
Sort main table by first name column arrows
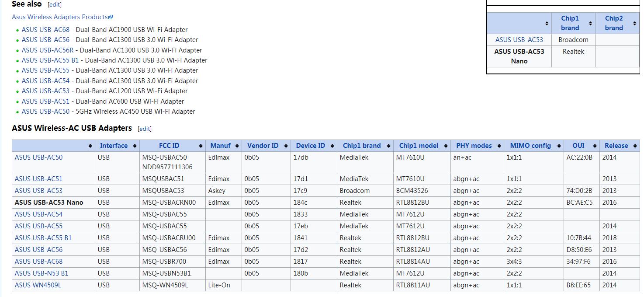pos(90,146)
